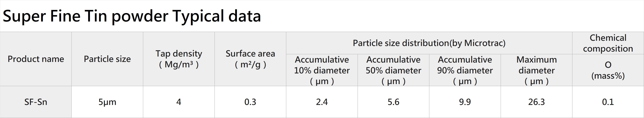Select the 5.6 diameter value
The height and width of the screenshot is (118, 644).
394,102
